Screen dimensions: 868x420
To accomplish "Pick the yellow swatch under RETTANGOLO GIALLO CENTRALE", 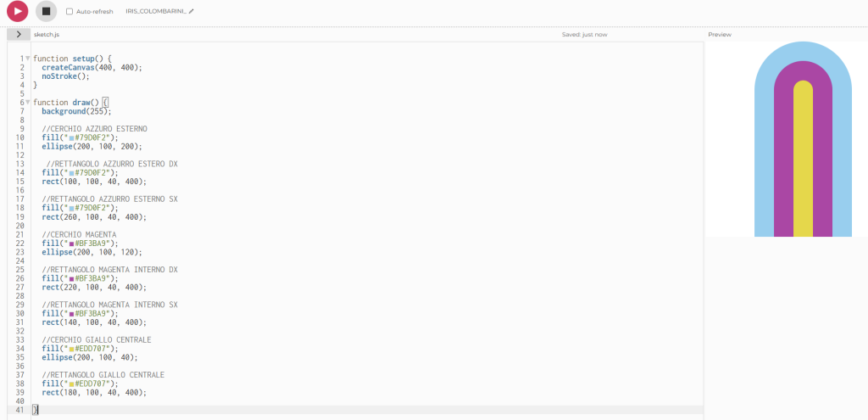I will [x=71, y=384].
